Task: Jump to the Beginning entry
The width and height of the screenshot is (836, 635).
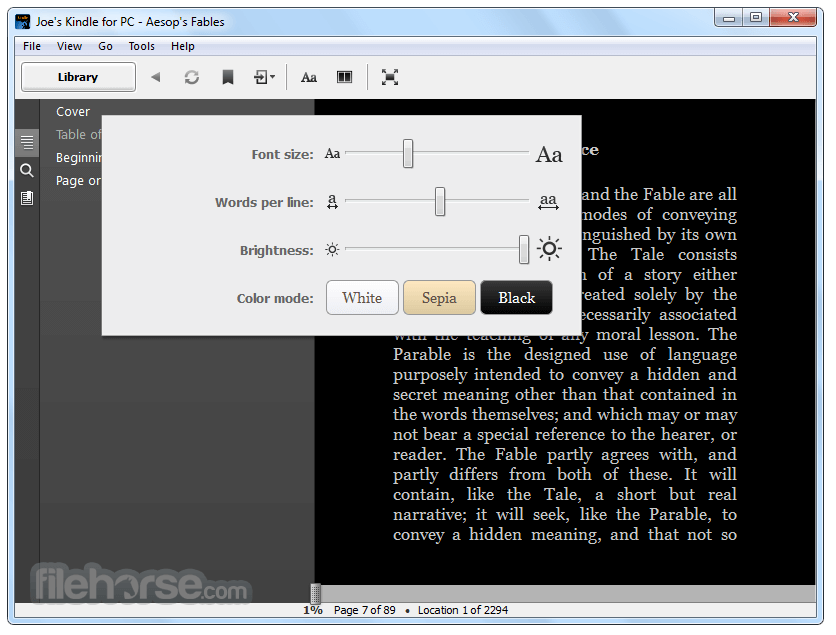Action: click(78, 157)
